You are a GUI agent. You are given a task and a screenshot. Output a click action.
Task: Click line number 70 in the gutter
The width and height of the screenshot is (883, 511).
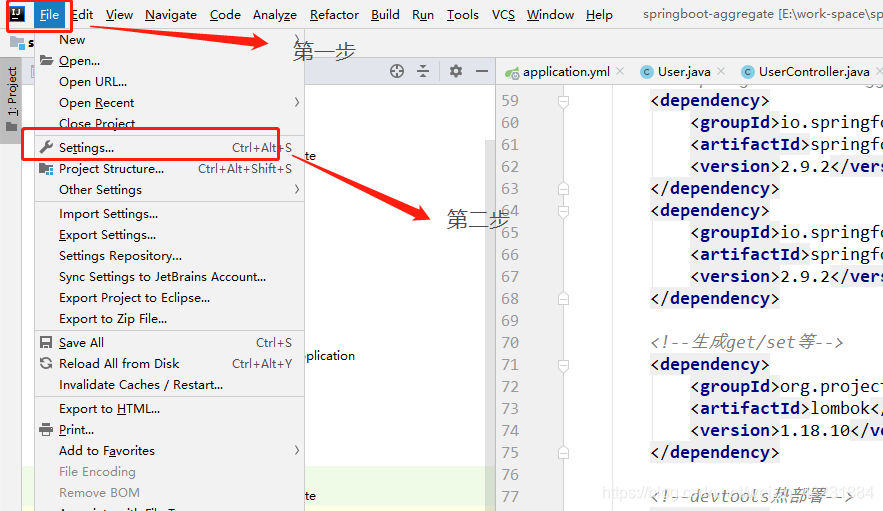click(x=510, y=343)
